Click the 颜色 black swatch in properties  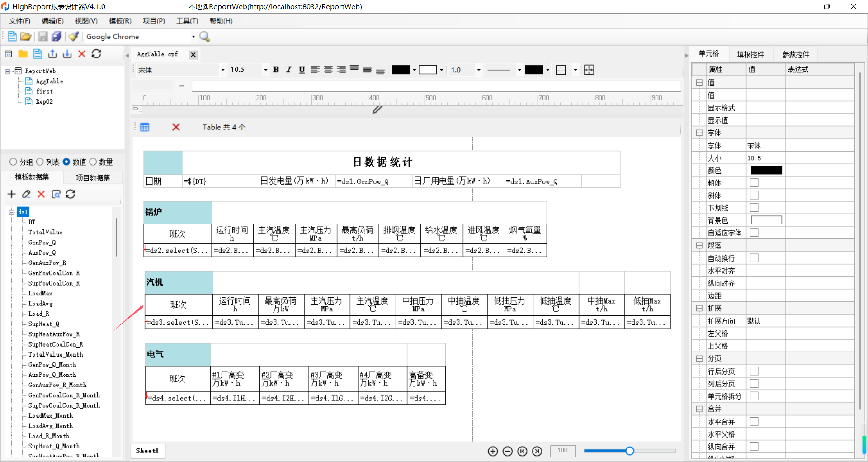766,170
